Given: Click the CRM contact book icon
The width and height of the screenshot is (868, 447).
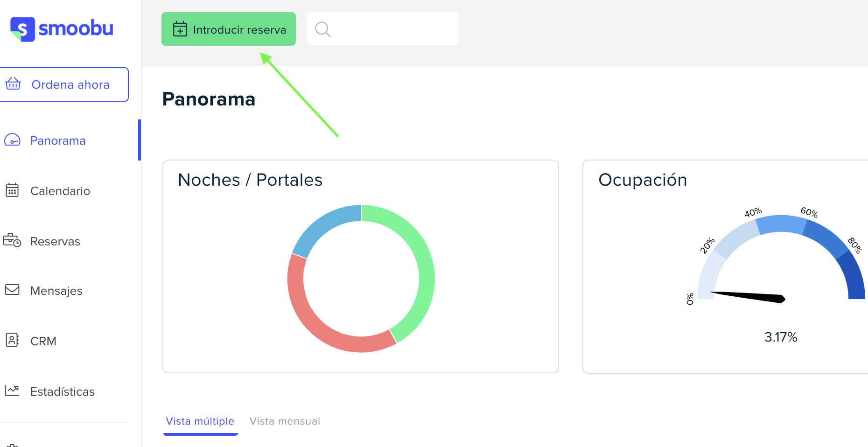Looking at the screenshot, I should tap(12, 340).
